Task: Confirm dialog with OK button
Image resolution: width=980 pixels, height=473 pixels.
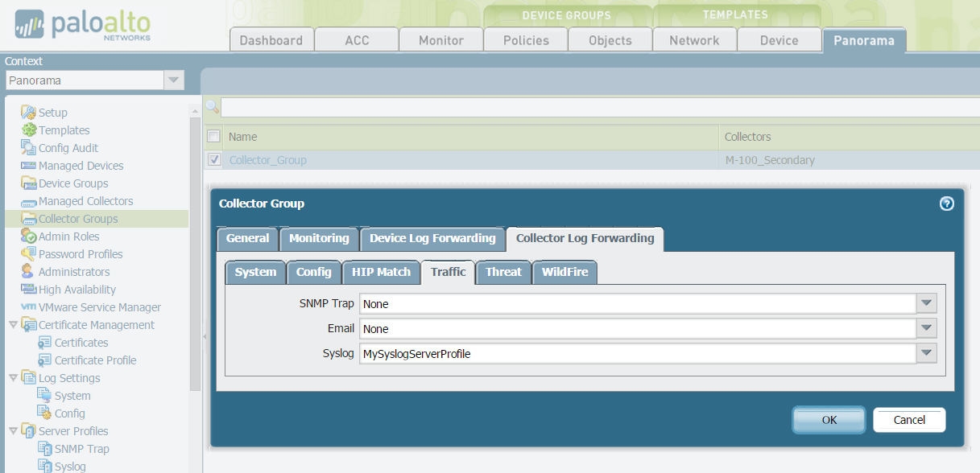Action: click(829, 420)
